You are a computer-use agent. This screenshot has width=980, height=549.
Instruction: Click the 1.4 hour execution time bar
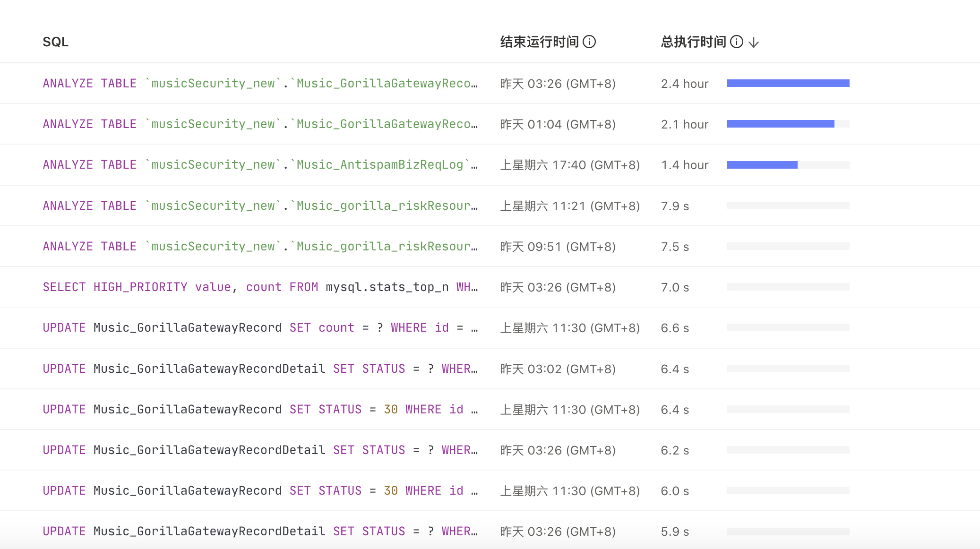click(x=788, y=165)
